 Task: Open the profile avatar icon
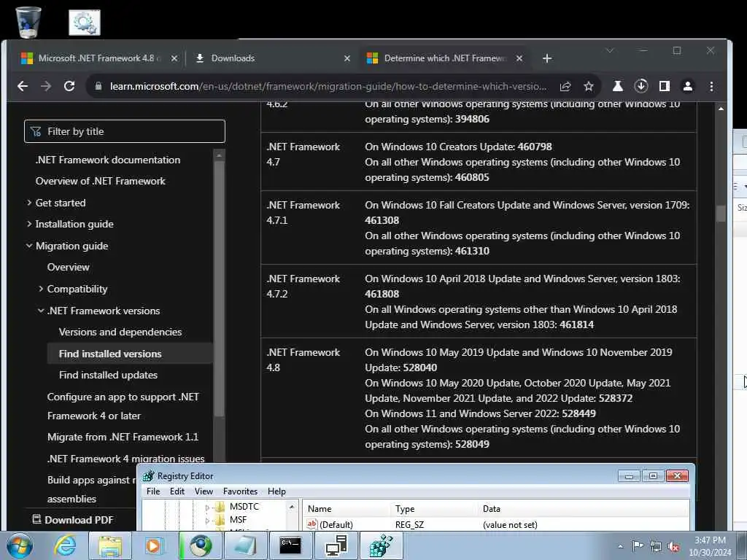[687, 86]
